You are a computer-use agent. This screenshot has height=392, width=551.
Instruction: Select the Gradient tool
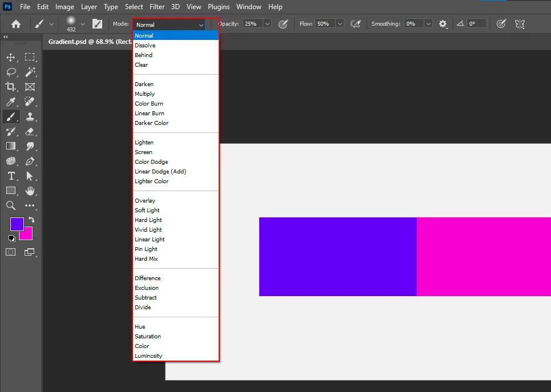click(10, 146)
